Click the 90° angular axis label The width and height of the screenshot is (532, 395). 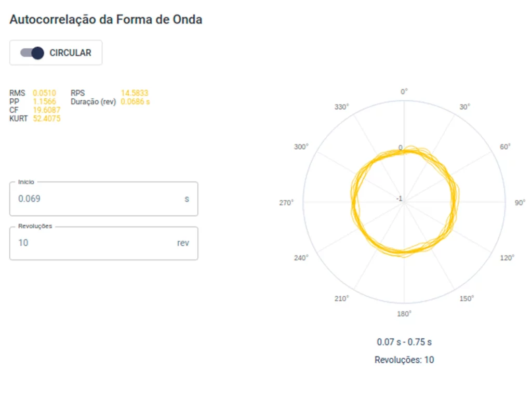(x=520, y=203)
